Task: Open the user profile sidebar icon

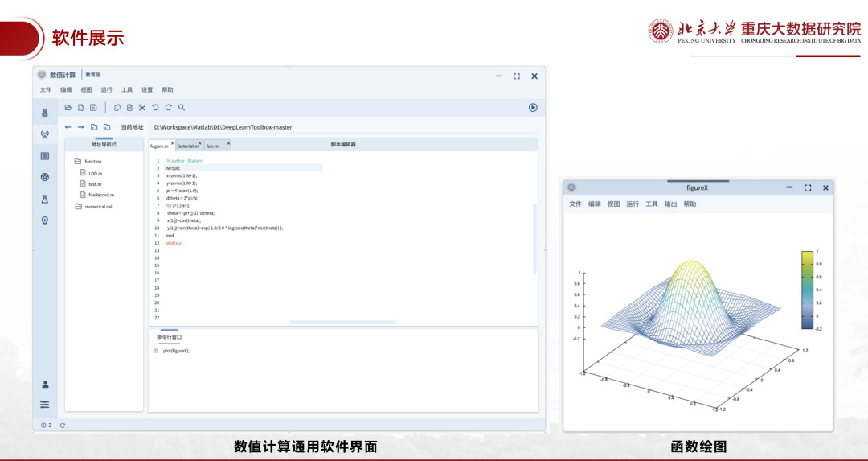Action: [x=45, y=384]
